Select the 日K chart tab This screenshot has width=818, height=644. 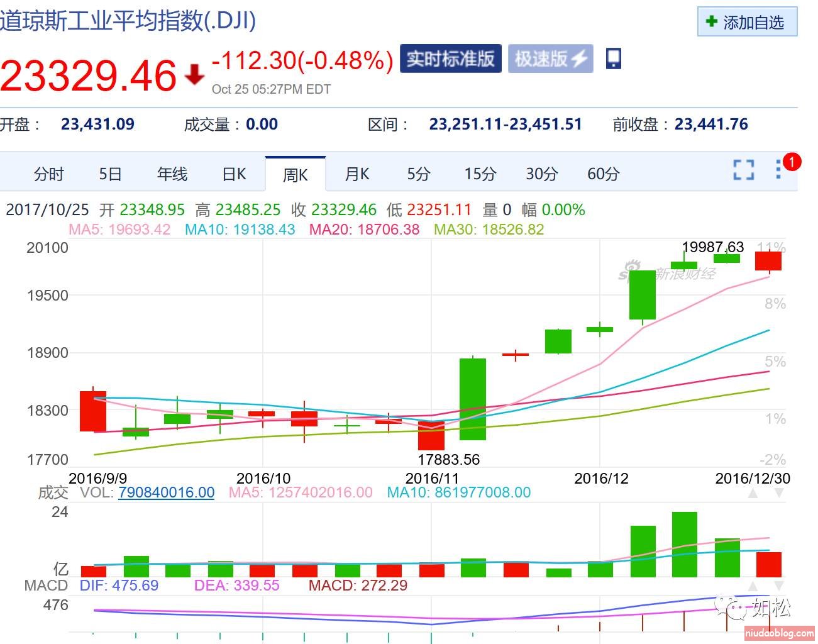(234, 174)
